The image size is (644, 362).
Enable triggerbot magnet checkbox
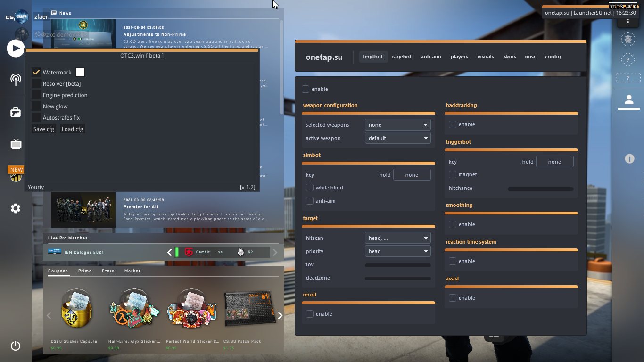pyautogui.click(x=453, y=174)
